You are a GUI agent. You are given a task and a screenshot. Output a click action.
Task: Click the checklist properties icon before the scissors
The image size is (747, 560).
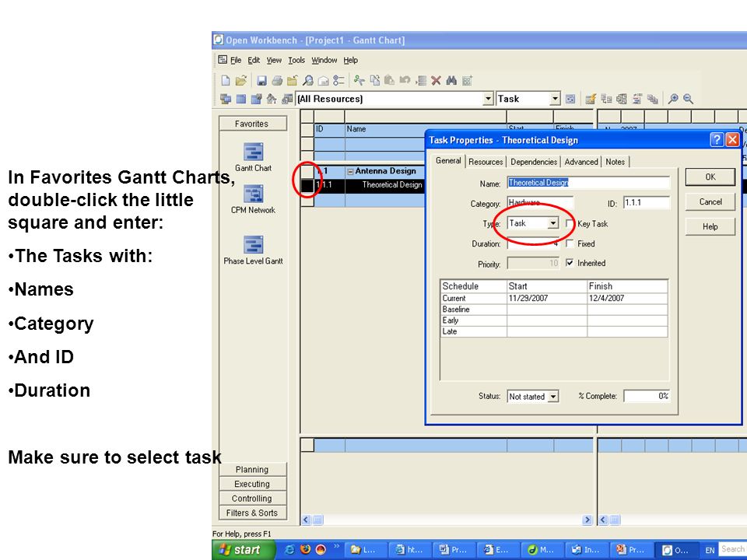[338, 80]
